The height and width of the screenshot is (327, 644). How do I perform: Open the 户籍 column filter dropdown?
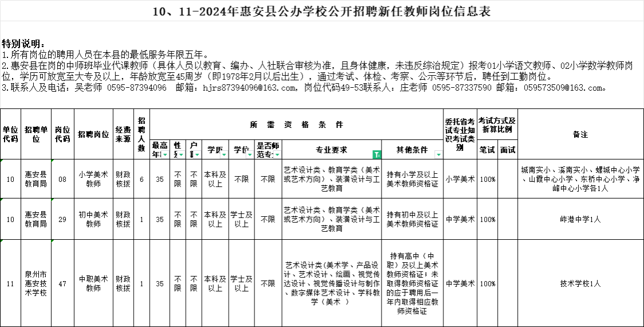(x=198, y=154)
